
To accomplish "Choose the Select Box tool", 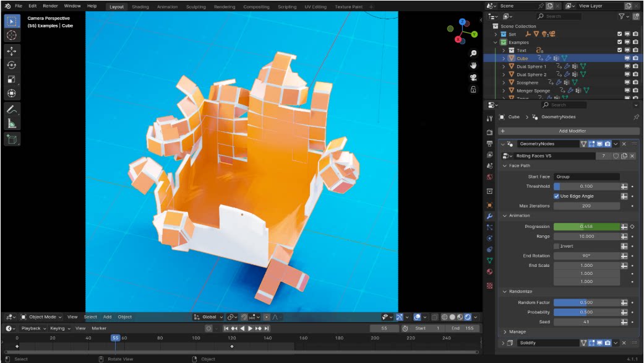I will pyautogui.click(x=12, y=22).
